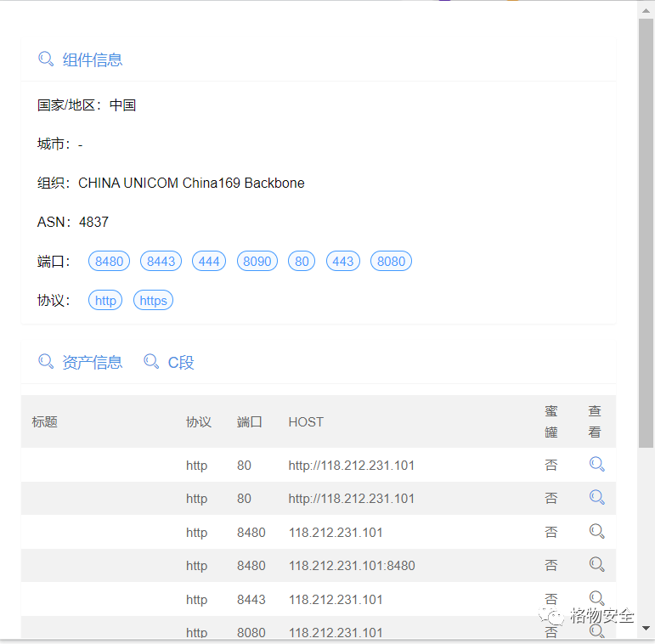
Task: Click the magnifier icon beside 组件信息
Action: coord(46,59)
